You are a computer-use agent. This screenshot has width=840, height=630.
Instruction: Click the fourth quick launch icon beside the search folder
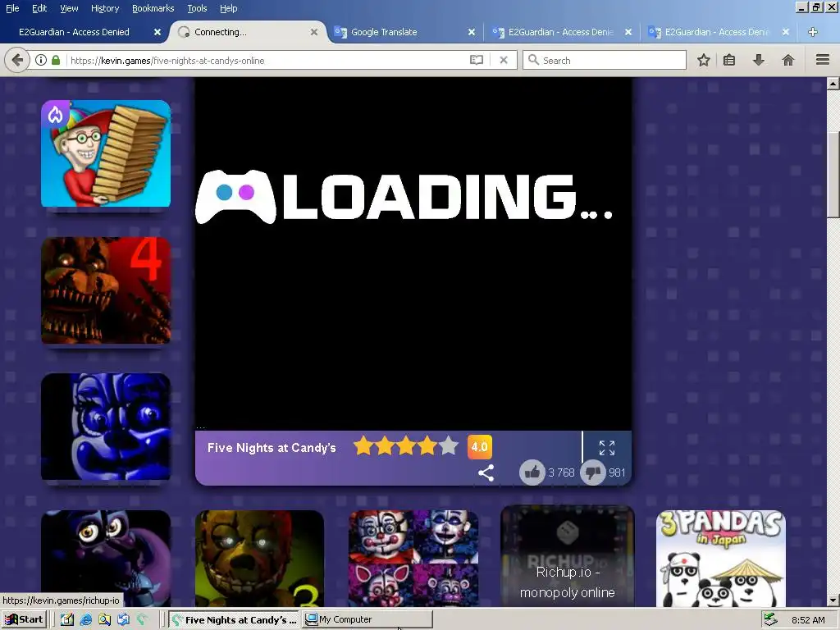coord(123,620)
